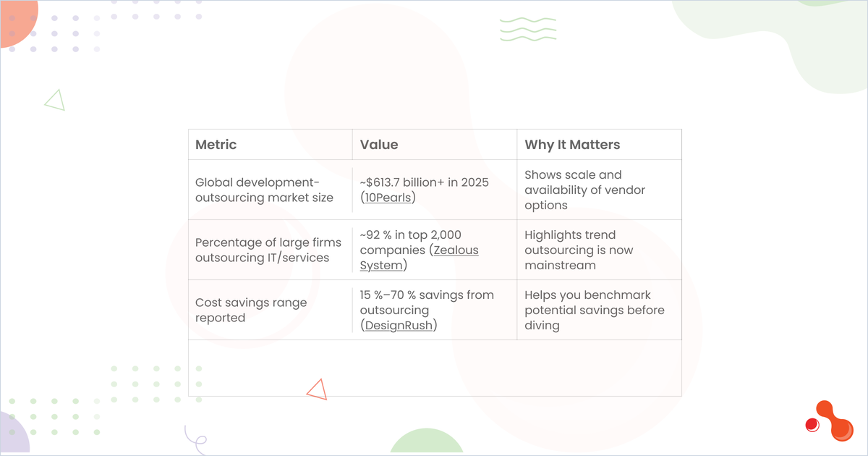This screenshot has width=868, height=456.
Task: Click the red triangle outline shape
Action: tap(317, 389)
